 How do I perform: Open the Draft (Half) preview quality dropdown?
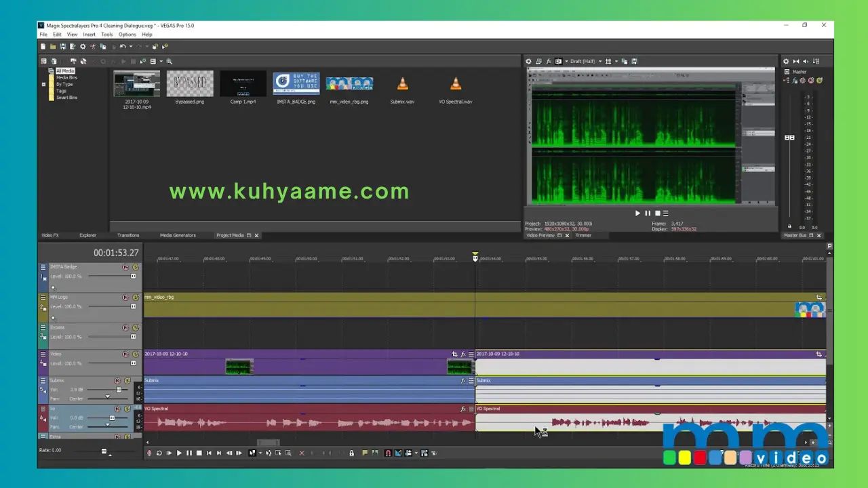click(586, 61)
